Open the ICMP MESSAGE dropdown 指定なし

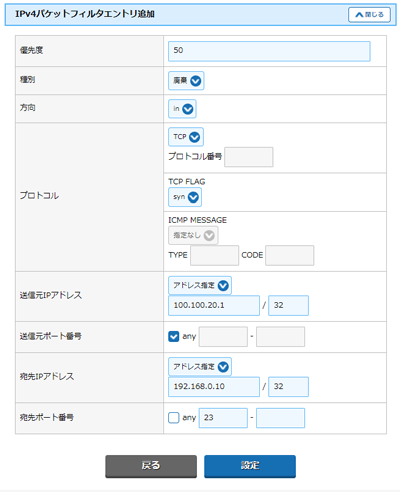193,235
